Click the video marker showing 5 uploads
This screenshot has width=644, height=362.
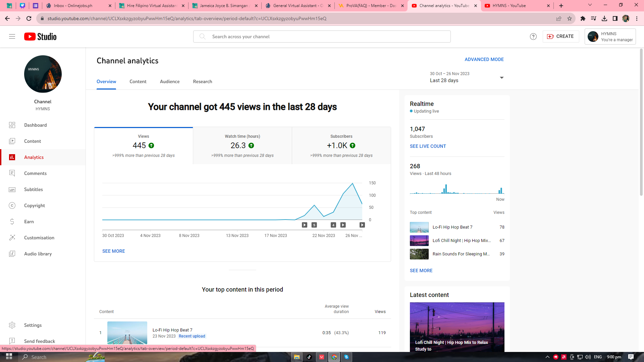pos(314,225)
